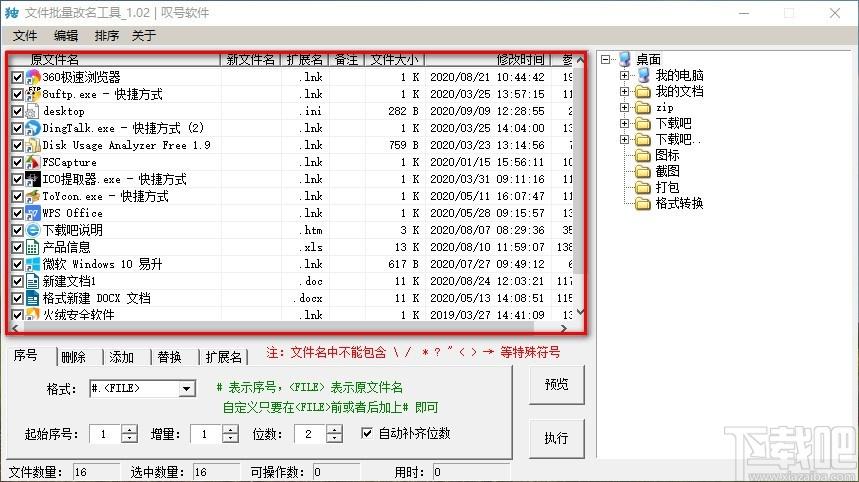The image size is (859, 482).
Task: Click the 格式转换 folder icon
Action: pos(643,204)
